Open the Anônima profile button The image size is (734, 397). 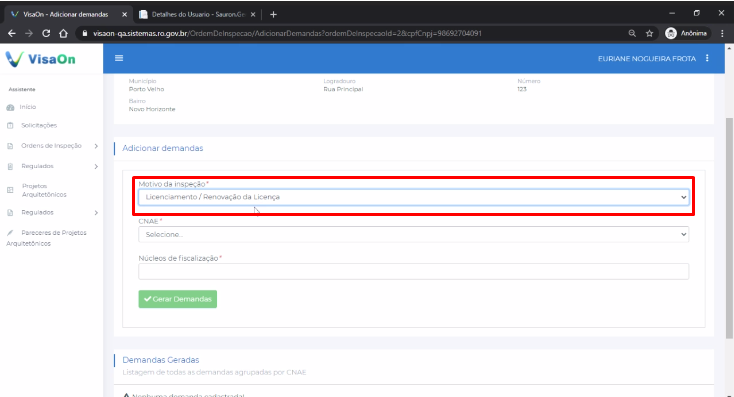[687, 33]
